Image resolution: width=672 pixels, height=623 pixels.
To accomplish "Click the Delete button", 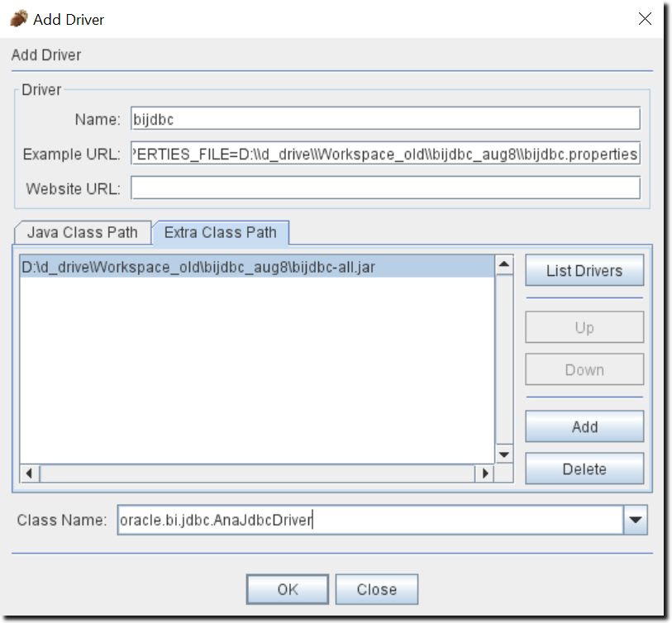I will click(584, 468).
